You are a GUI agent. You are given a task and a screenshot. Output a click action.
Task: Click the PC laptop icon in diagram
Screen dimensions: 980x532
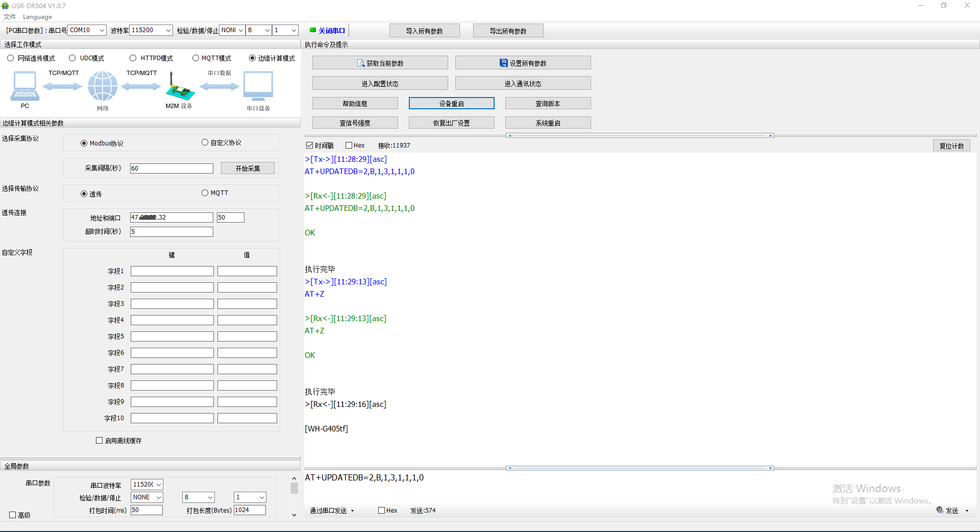[x=24, y=86]
